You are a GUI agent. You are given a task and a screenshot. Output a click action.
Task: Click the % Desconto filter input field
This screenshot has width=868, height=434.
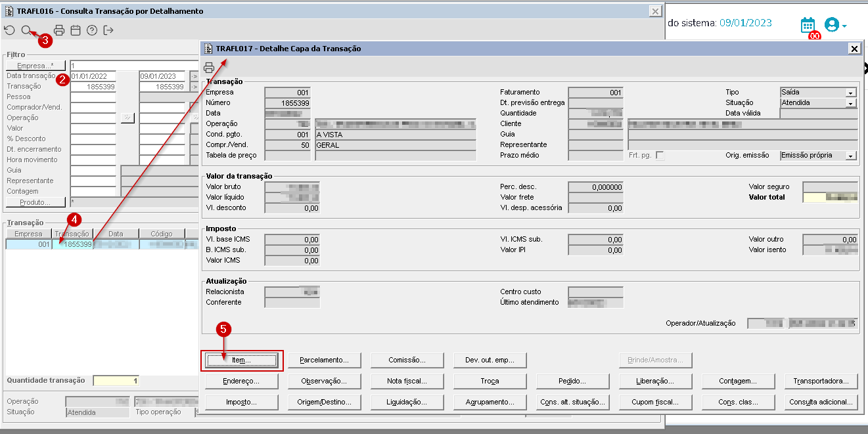tap(93, 139)
